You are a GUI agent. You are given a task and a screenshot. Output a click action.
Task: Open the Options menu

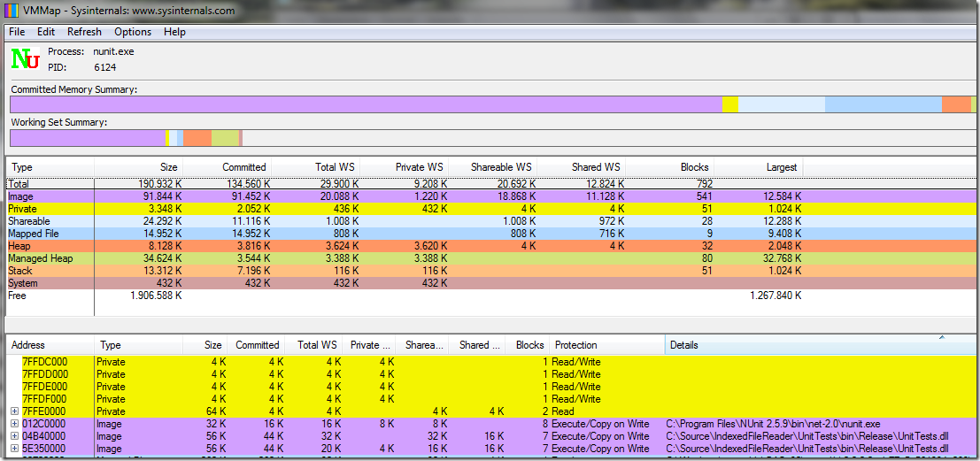point(133,31)
